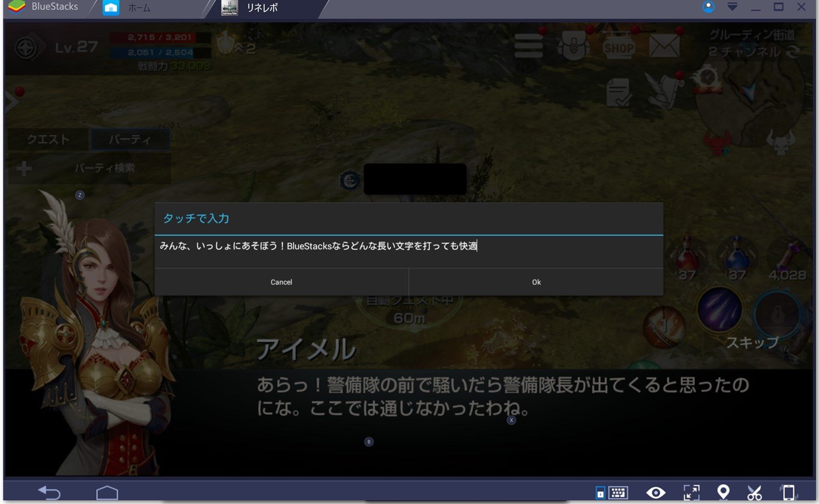Viewport: 819px width, 504px height.
Task: Click the plus icon beside パーティ検索
Action: click(x=24, y=169)
